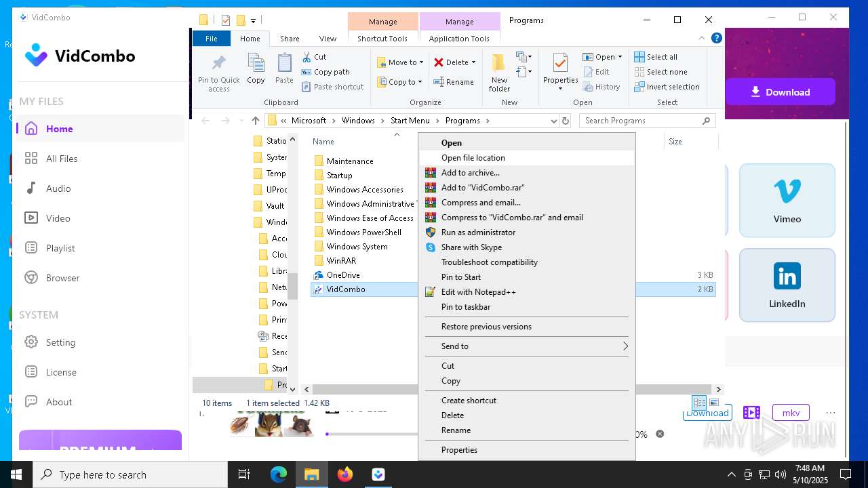Open Quick Access Toolbar customize dropdown
This screenshot has height=488, width=868.
click(x=253, y=20)
